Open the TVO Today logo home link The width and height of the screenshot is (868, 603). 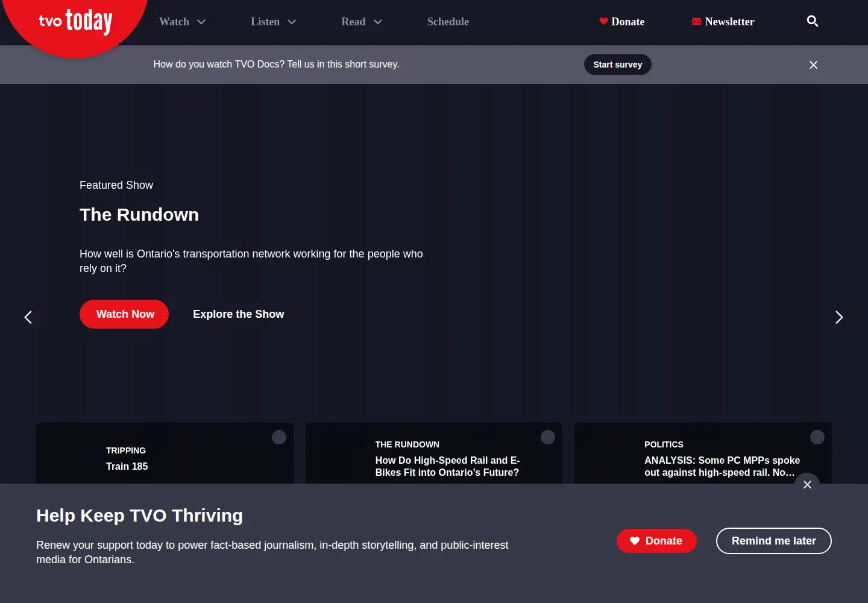tap(75, 22)
